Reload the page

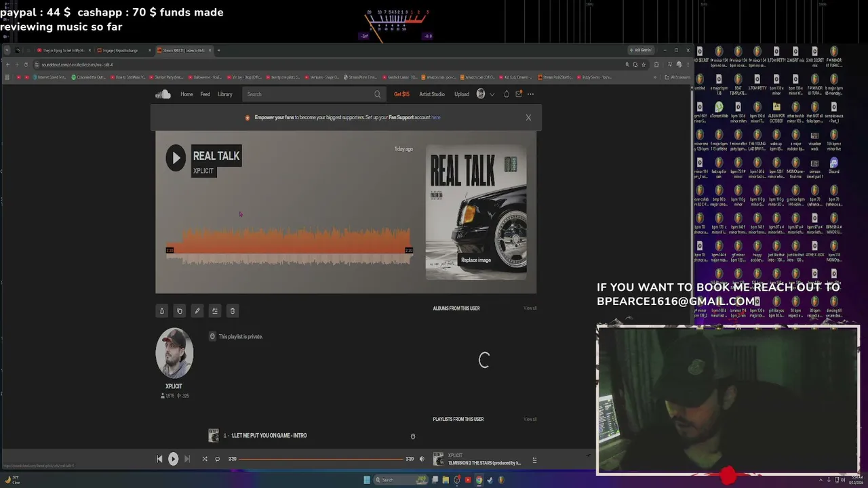coord(26,64)
